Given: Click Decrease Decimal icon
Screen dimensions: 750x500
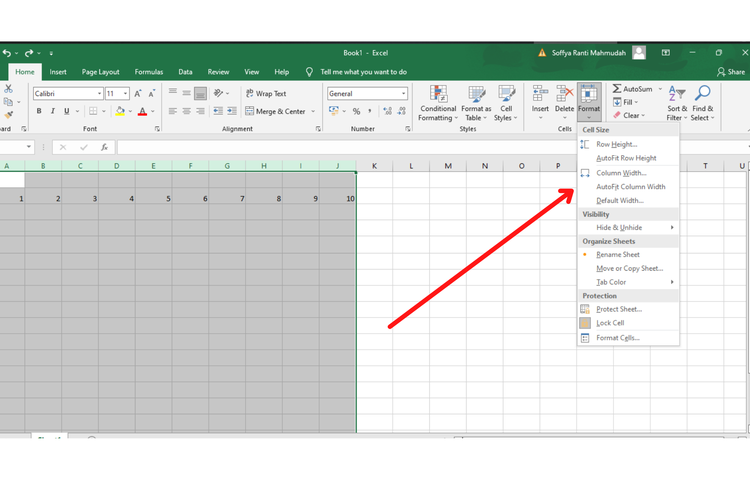Looking at the screenshot, I should 402,111.
